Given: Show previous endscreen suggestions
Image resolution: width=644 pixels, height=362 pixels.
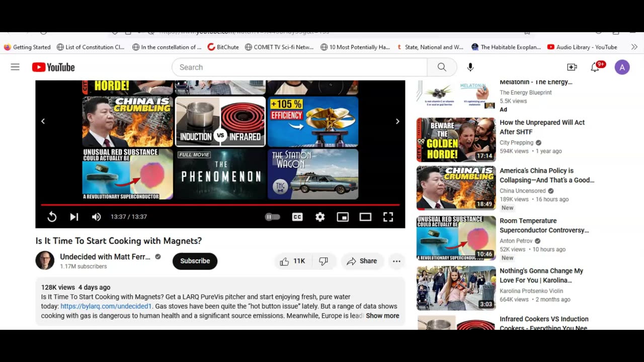Looking at the screenshot, I should 43,121.
